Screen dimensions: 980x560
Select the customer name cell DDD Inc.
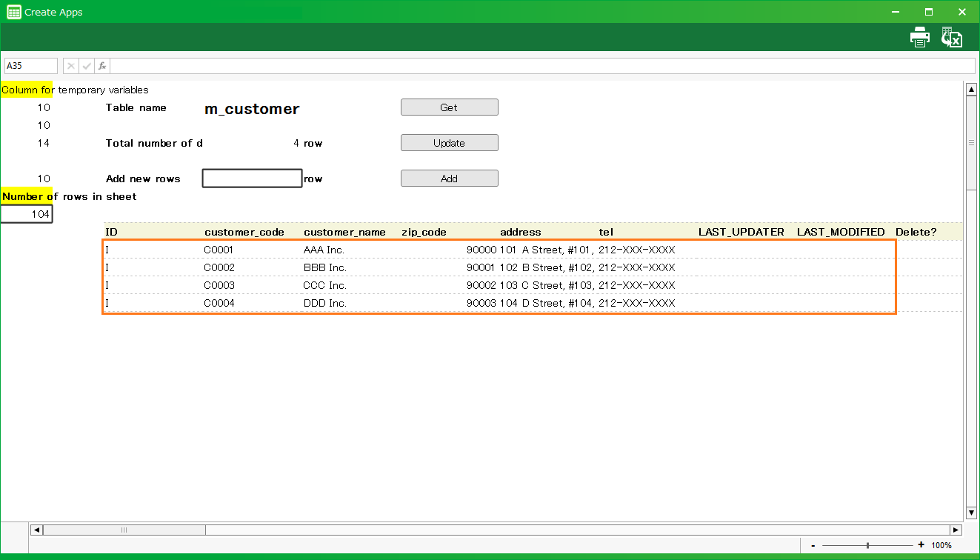click(324, 303)
